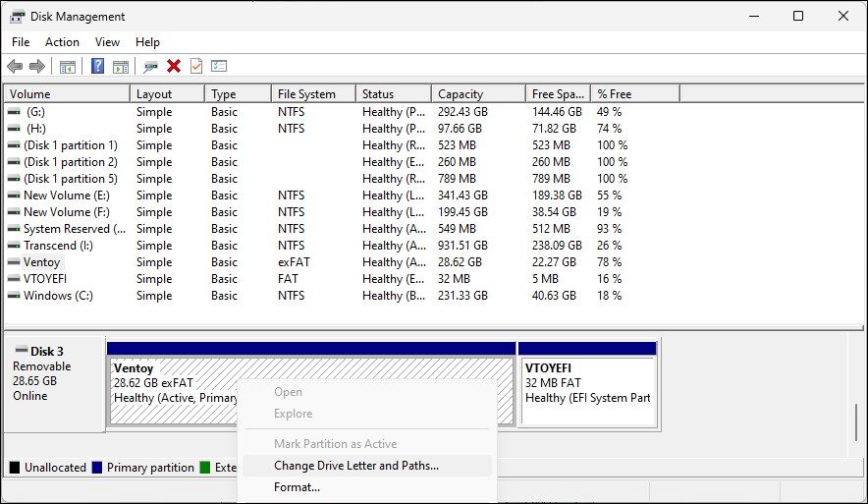This screenshot has height=504, width=868.
Task: Toggle the Show/Hide Console Tree icon
Action: tap(68, 66)
